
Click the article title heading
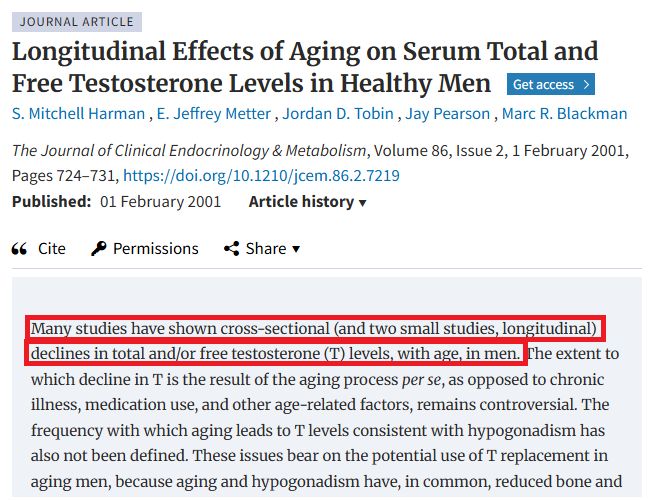pos(305,67)
